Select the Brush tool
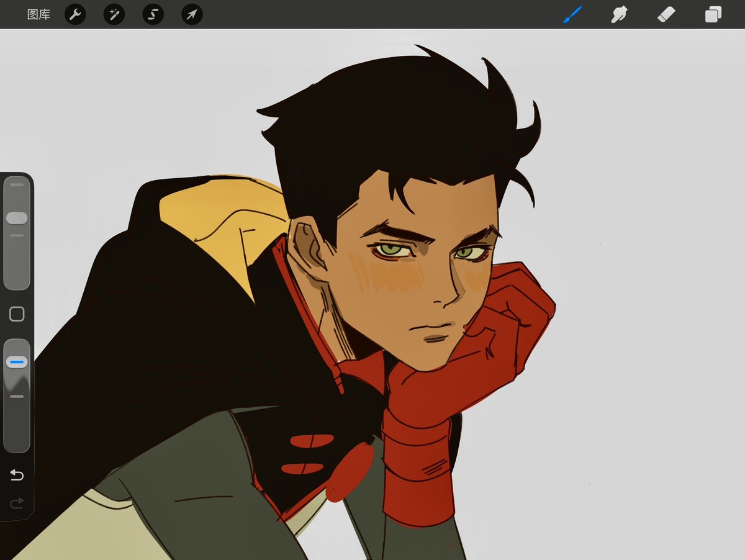Viewport: 745px width, 560px height. click(572, 14)
